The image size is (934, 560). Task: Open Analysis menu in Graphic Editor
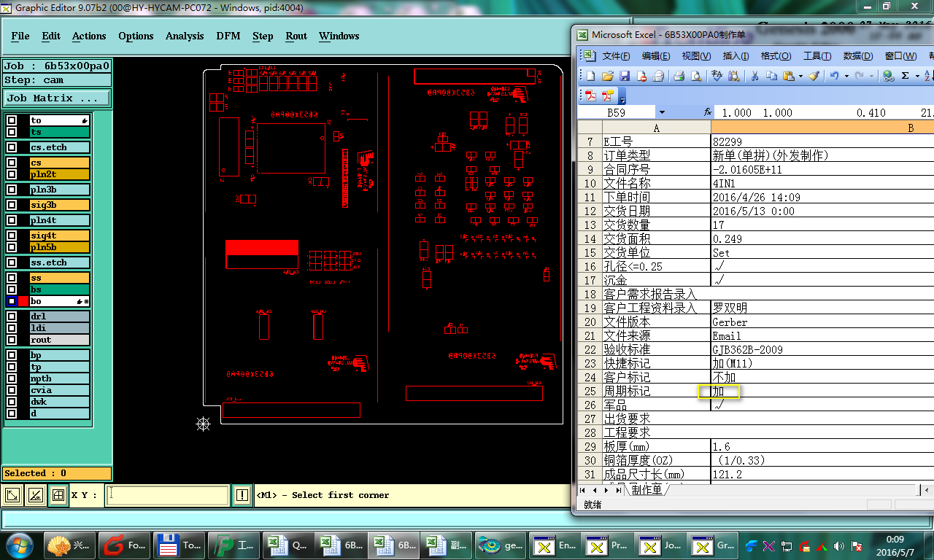[185, 36]
